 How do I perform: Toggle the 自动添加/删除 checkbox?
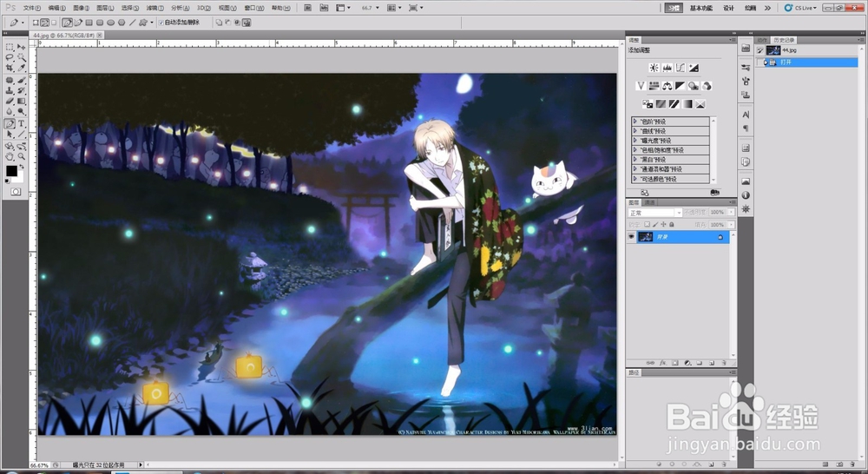pos(161,23)
